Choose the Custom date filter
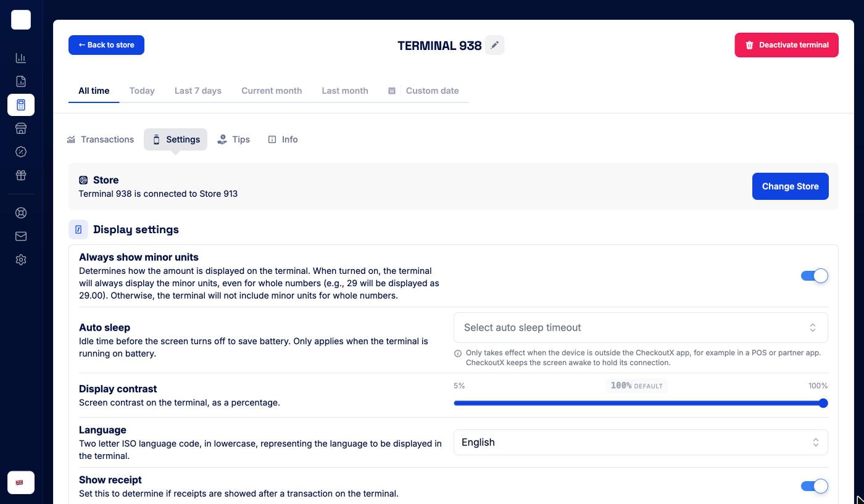 (432, 91)
